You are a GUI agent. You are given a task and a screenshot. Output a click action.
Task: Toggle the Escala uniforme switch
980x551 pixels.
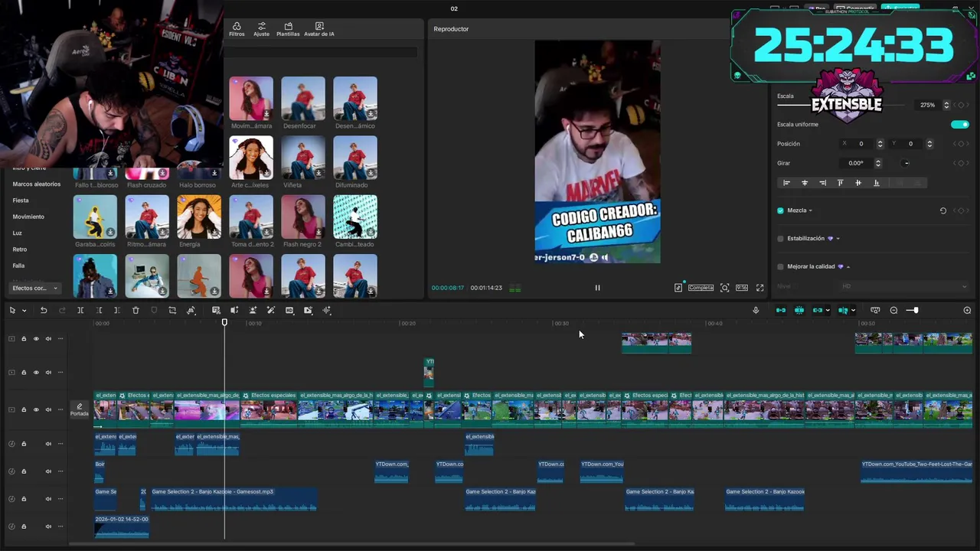tap(959, 124)
